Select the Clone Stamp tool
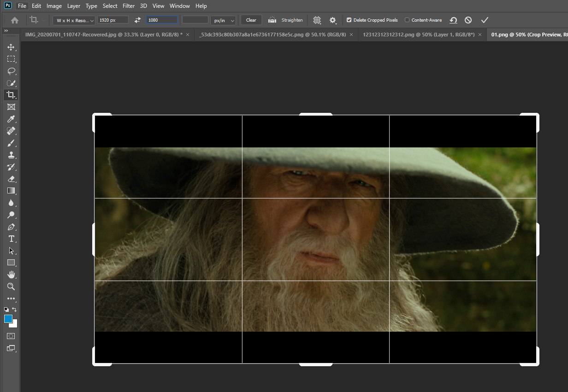 coord(11,155)
